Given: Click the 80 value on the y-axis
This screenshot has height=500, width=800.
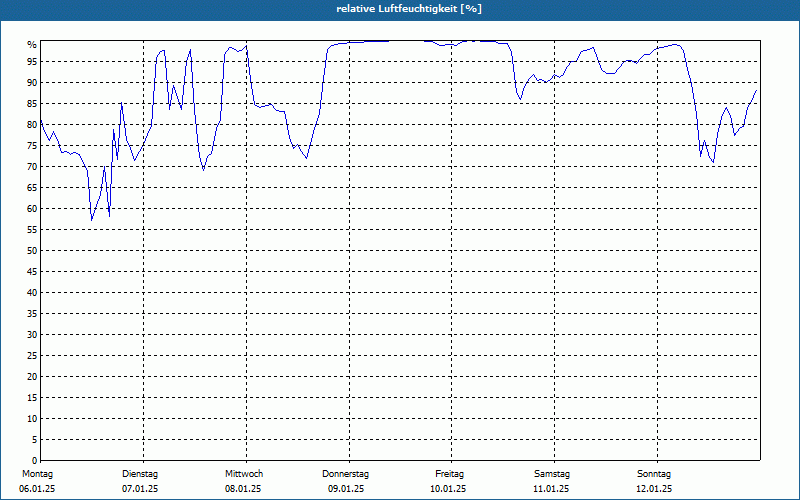Looking at the screenshot, I should 32,124.
